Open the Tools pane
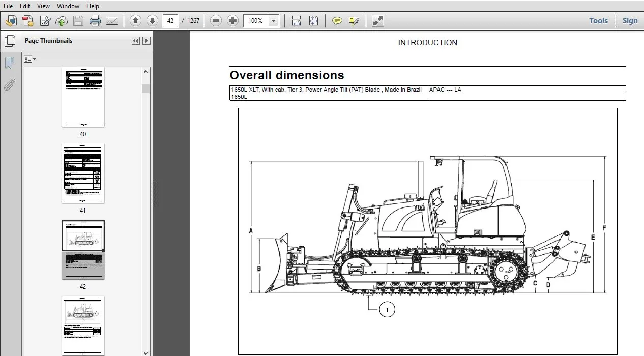This screenshot has height=356, width=644. 599,21
